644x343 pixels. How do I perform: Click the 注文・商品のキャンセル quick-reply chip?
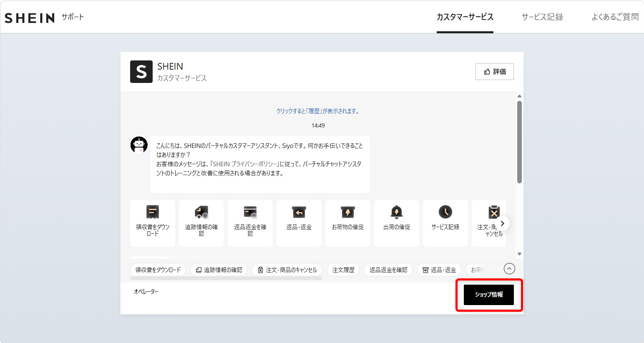tap(287, 270)
